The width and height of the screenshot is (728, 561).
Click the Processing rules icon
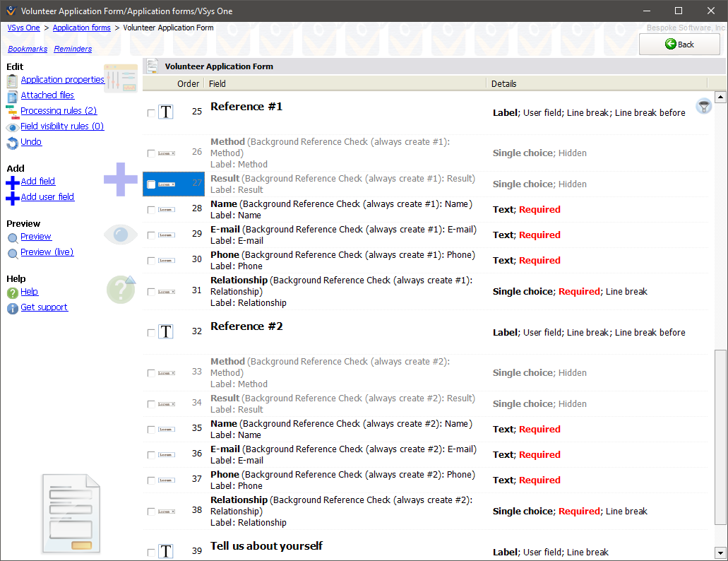click(x=12, y=111)
